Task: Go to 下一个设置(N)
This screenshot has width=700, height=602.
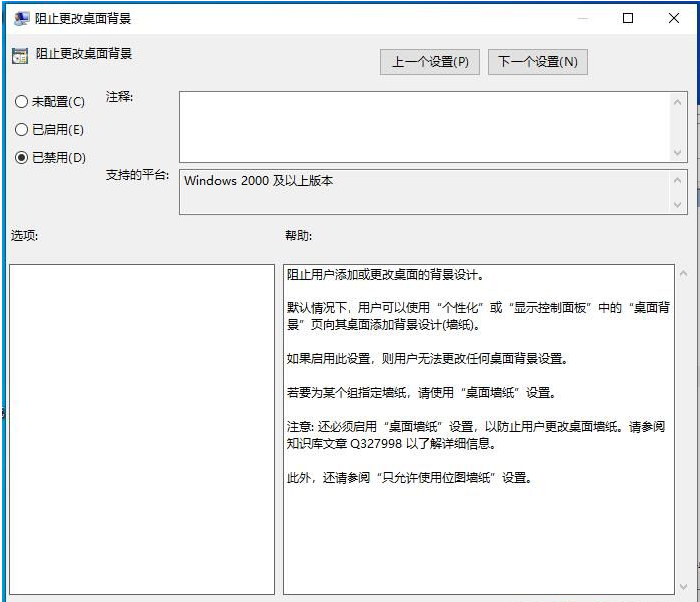Action: pyautogui.click(x=537, y=62)
